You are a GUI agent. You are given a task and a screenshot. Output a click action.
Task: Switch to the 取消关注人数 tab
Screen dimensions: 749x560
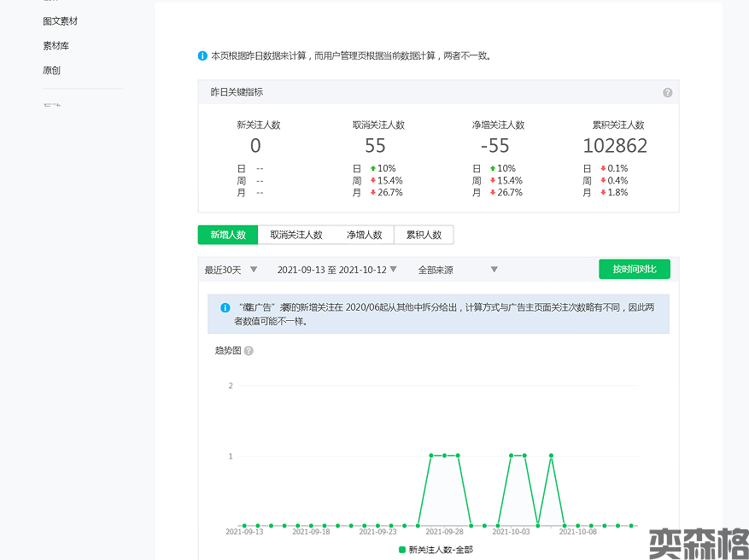click(x=296, y=235)
